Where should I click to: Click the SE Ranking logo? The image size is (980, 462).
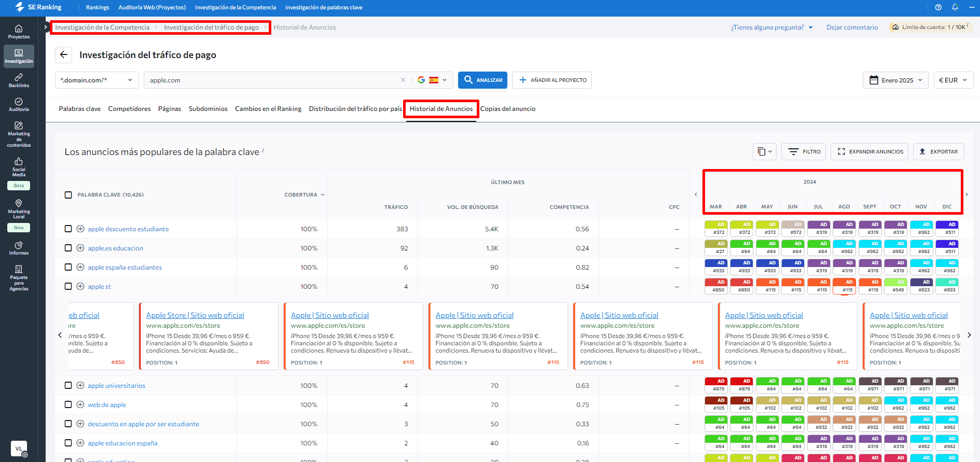pos(38,7)
